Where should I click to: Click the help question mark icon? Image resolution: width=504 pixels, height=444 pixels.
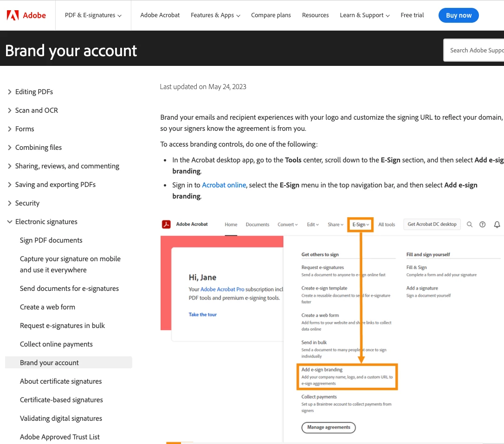click(483, 224)
